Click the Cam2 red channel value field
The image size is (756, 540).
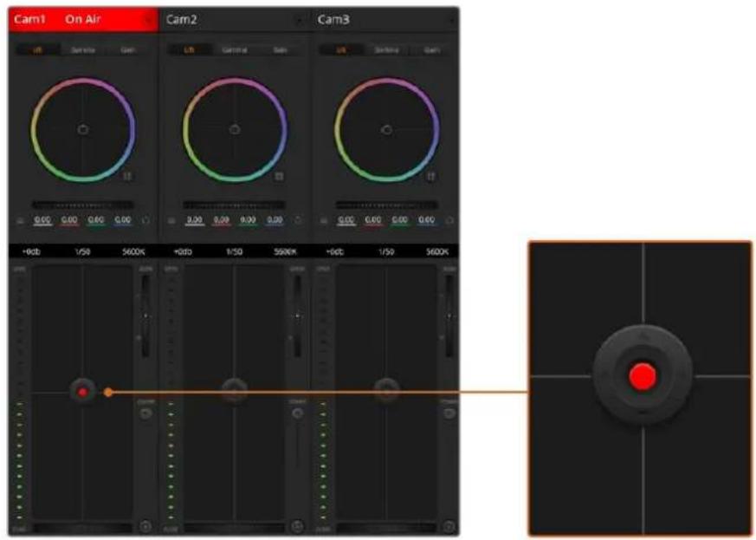[x=221, y=220]
